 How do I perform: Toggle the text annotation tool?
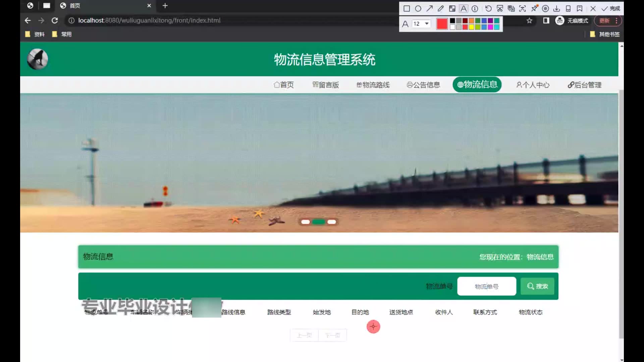pyautogui.click(x=464, y=9)
